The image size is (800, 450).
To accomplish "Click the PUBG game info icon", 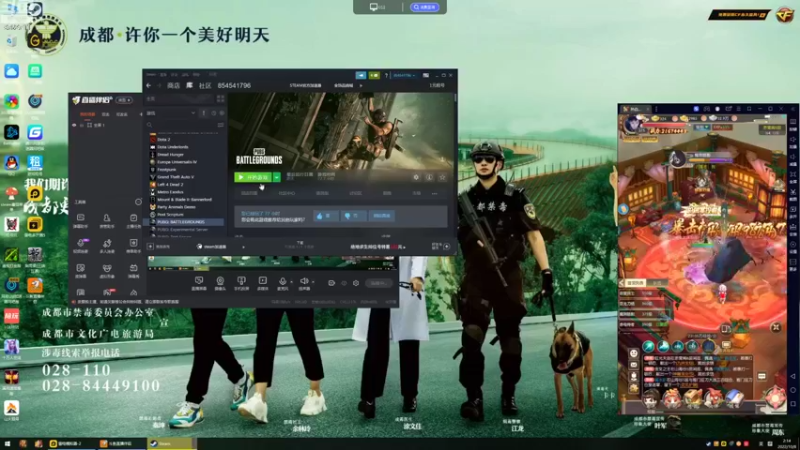I will tap(429, 177).
